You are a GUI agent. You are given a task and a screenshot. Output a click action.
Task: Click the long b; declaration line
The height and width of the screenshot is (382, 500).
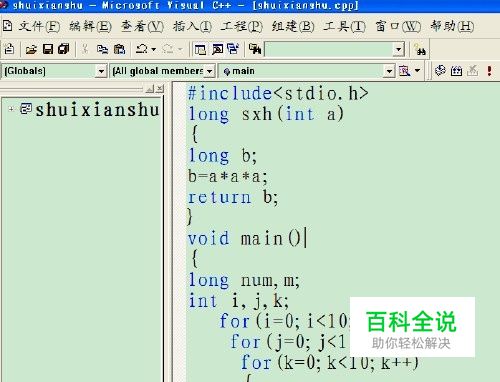coord(223,155)
